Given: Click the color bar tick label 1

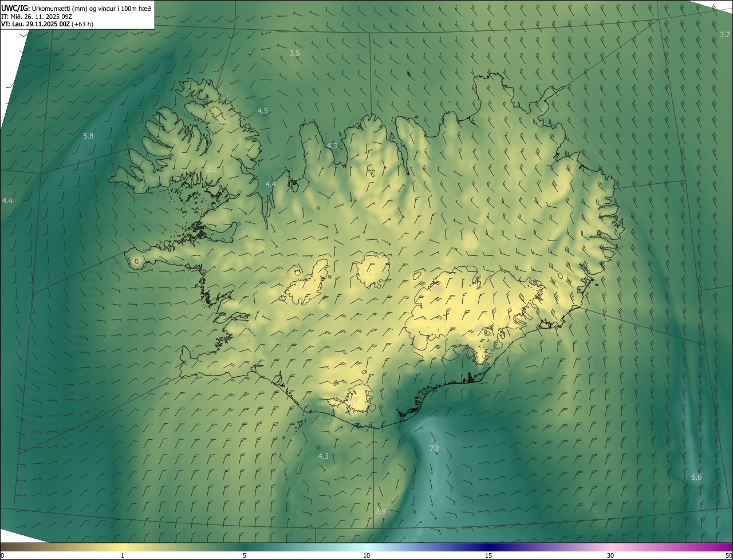Looking at the screenshot, I should pos(123,555).
